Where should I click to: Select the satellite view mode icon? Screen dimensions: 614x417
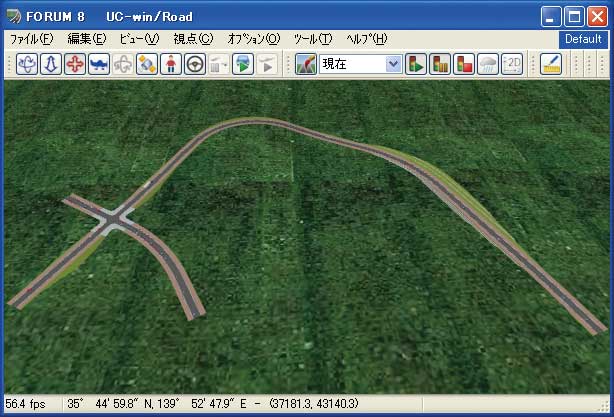147,64
